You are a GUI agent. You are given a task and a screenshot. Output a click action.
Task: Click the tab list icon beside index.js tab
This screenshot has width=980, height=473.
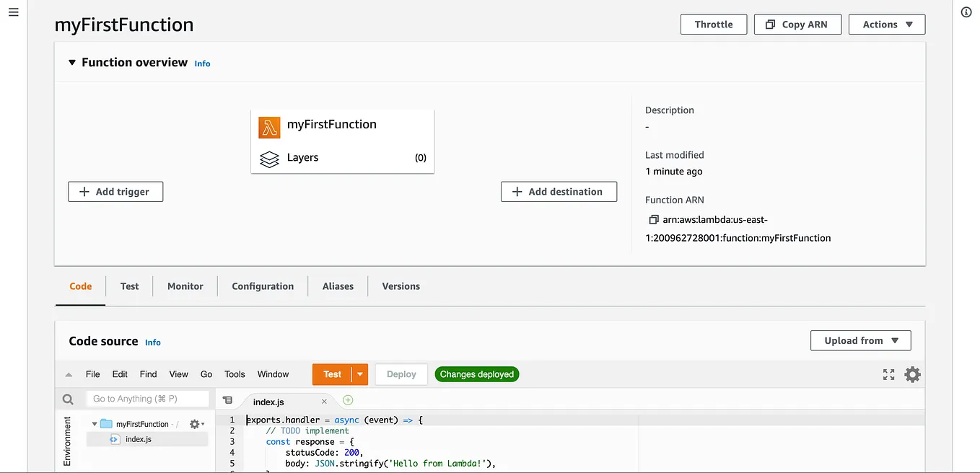[227, 399]
